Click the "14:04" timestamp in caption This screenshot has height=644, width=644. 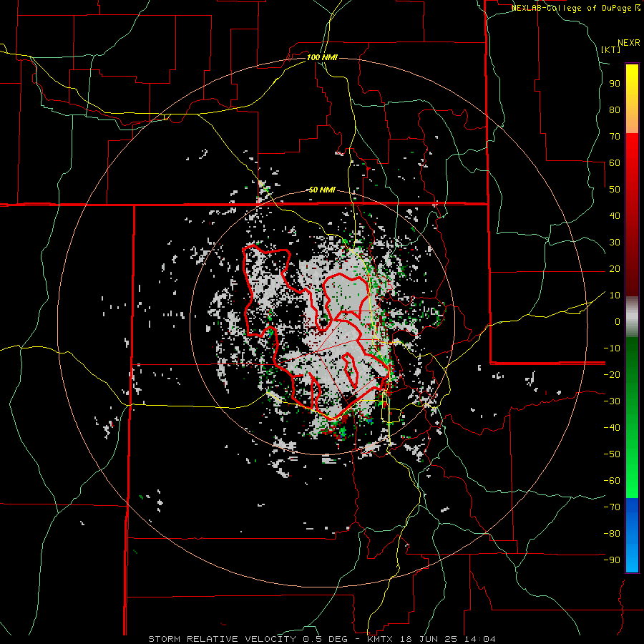coord(479,639)
